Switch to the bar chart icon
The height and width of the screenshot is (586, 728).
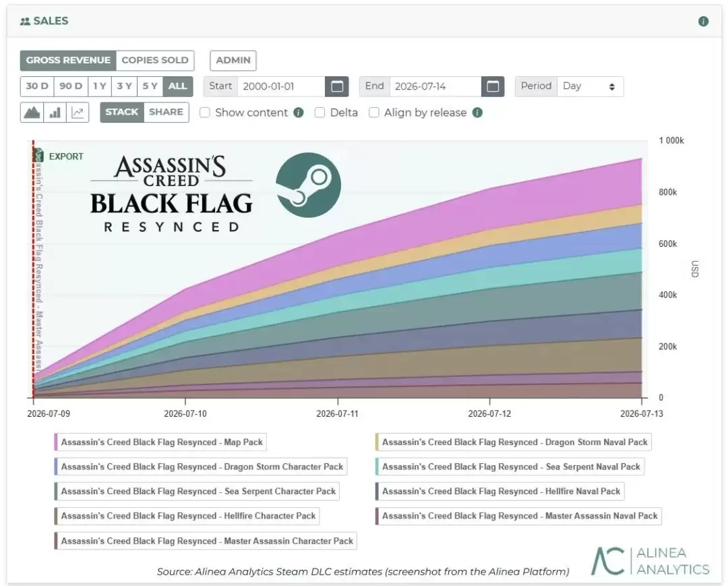click(x=55, y=113)
